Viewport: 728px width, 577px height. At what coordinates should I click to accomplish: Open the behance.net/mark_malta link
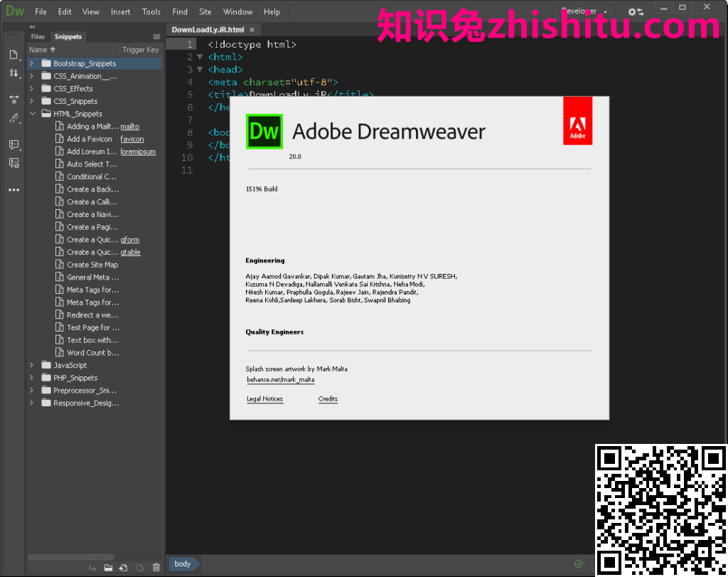pyautogui.click(x=280, y=379)
